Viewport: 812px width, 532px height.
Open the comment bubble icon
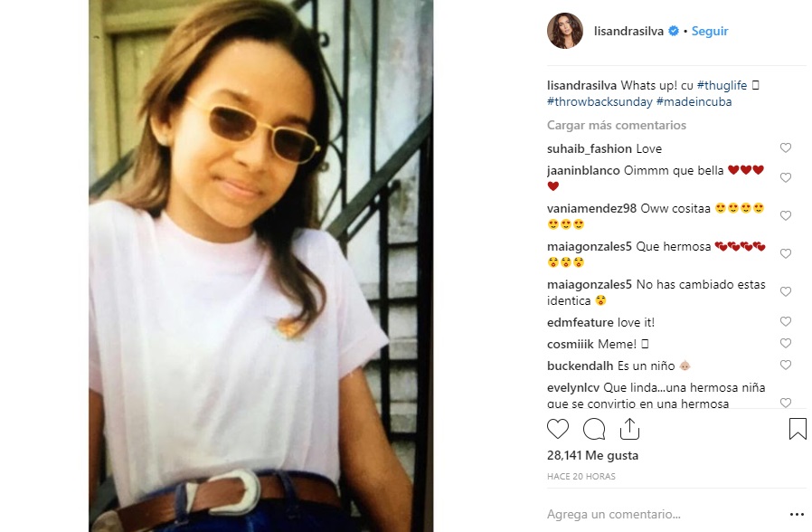click(x=594, y=429)
